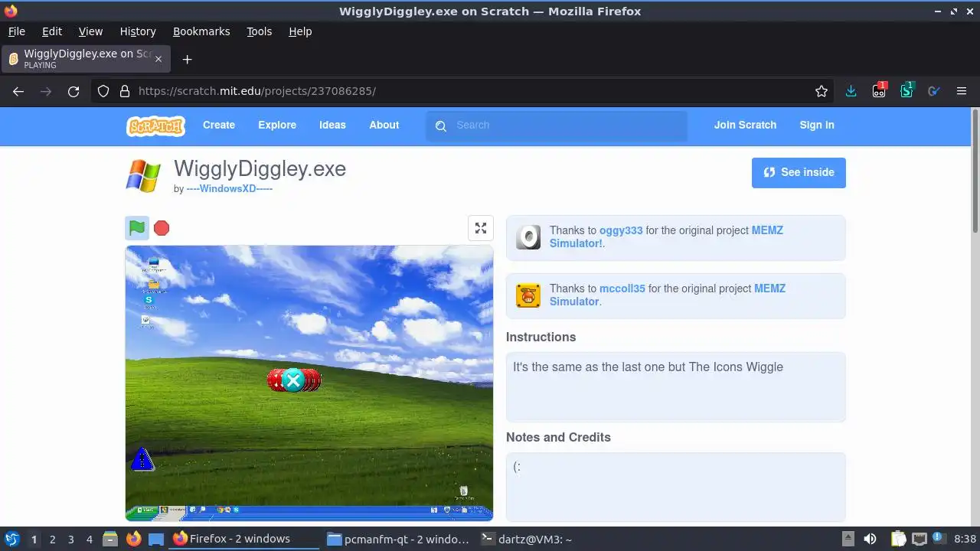Screen dimensions: 980x551
Task: Click the extension icon with red badge
Action: point(879,90)
